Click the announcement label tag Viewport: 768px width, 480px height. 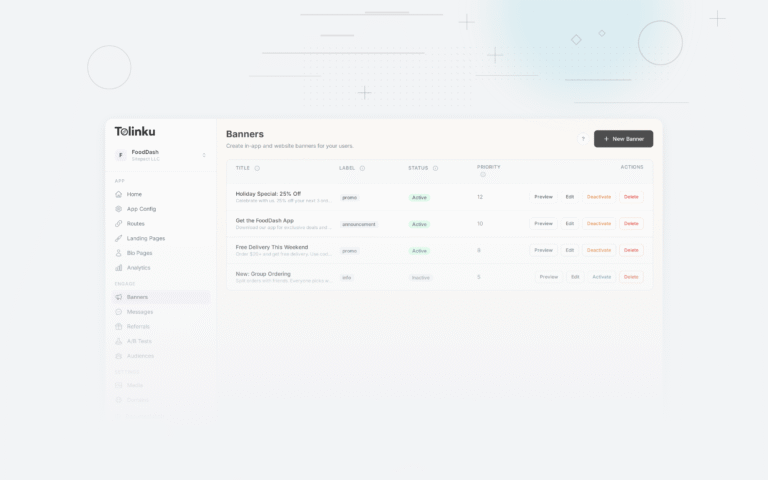click(359, 224)
